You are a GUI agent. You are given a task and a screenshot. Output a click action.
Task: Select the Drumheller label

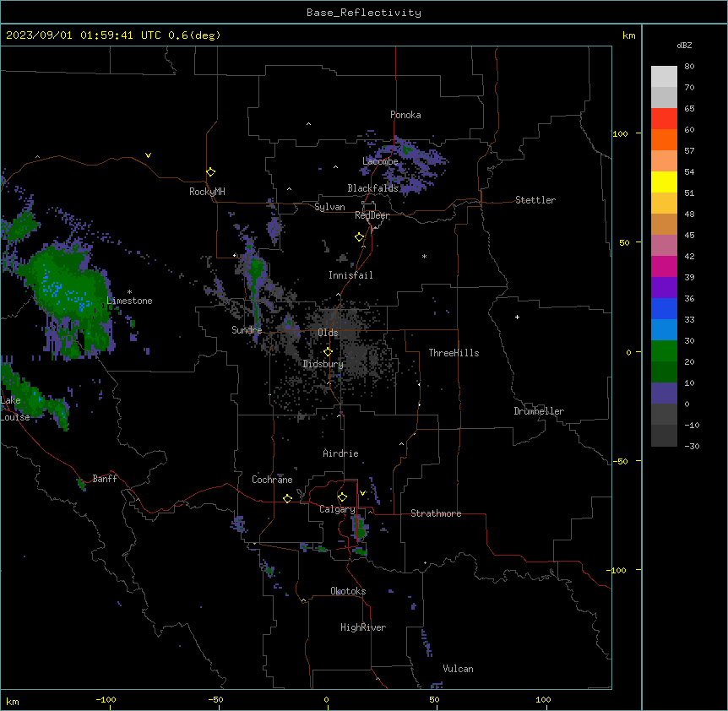click(539, 411)
